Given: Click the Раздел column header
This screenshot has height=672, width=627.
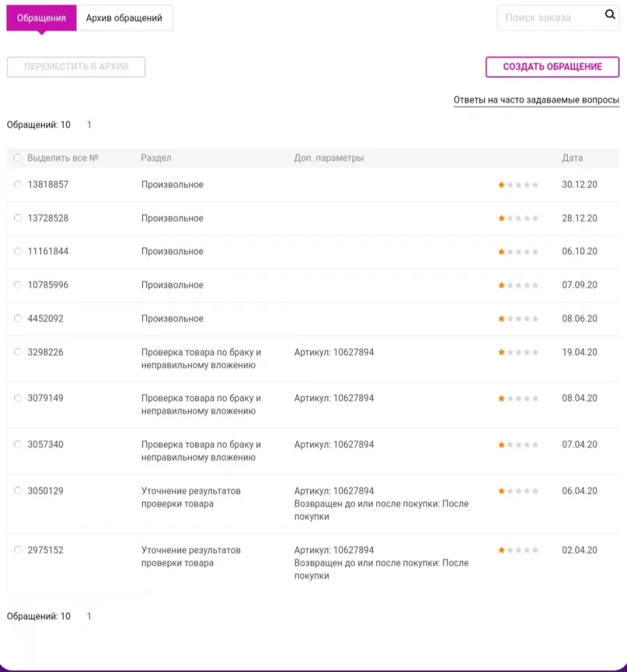Looking at the screenshot, I should pyautogui.click(x=156, y=157).
